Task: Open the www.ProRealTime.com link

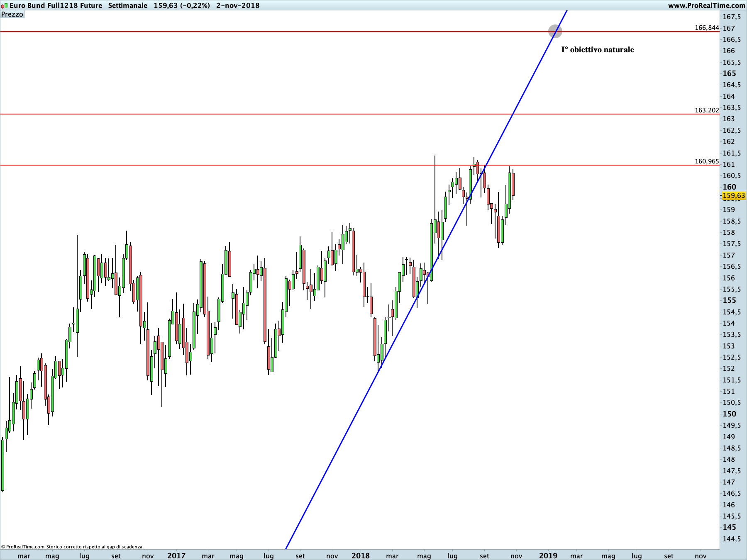Action: pos(706,5)
